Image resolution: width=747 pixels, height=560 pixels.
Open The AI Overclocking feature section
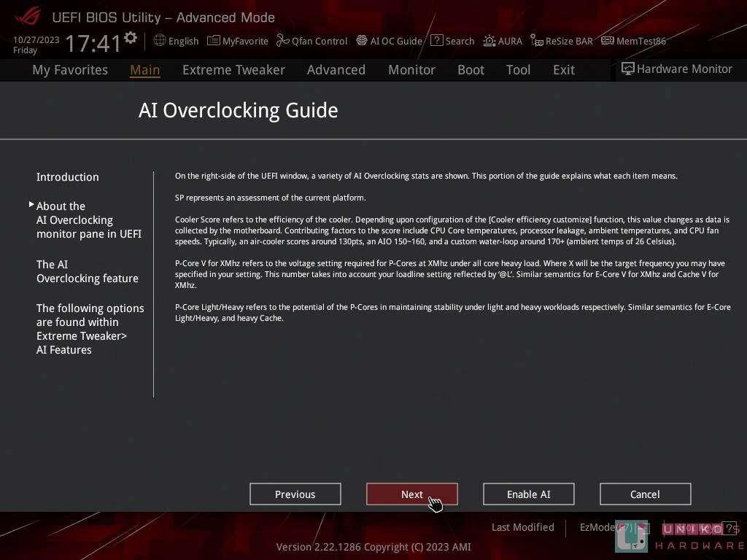[87, 271]
